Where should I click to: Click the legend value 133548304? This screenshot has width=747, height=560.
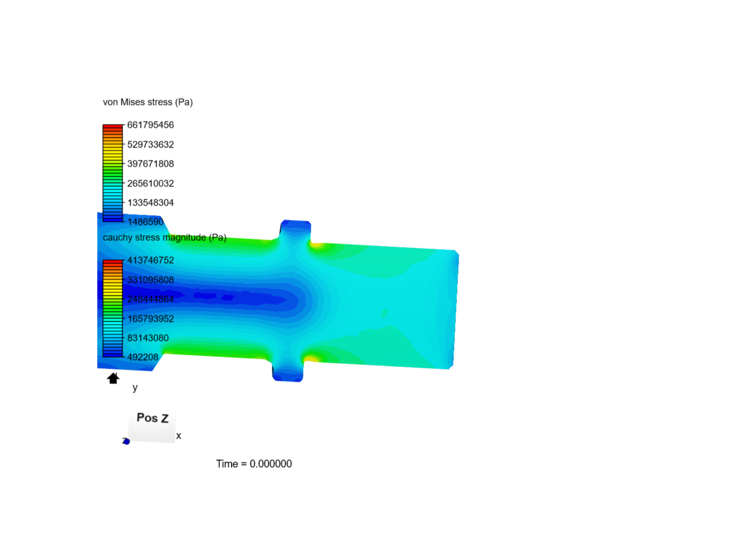pos(150,203)
